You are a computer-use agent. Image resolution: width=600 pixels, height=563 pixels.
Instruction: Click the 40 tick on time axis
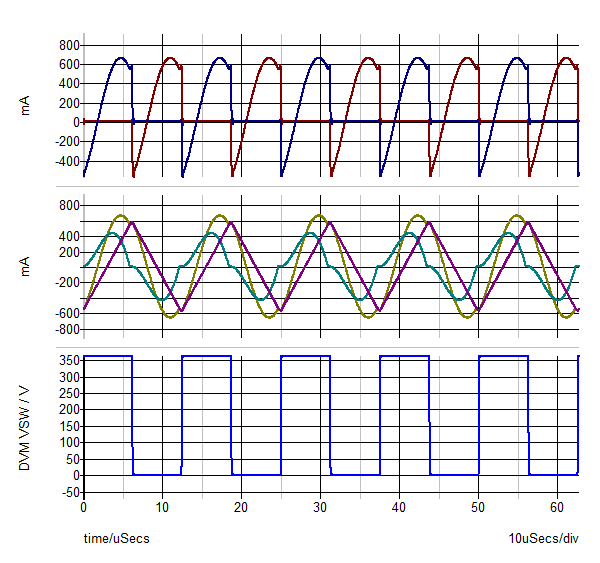pos(399,508)
